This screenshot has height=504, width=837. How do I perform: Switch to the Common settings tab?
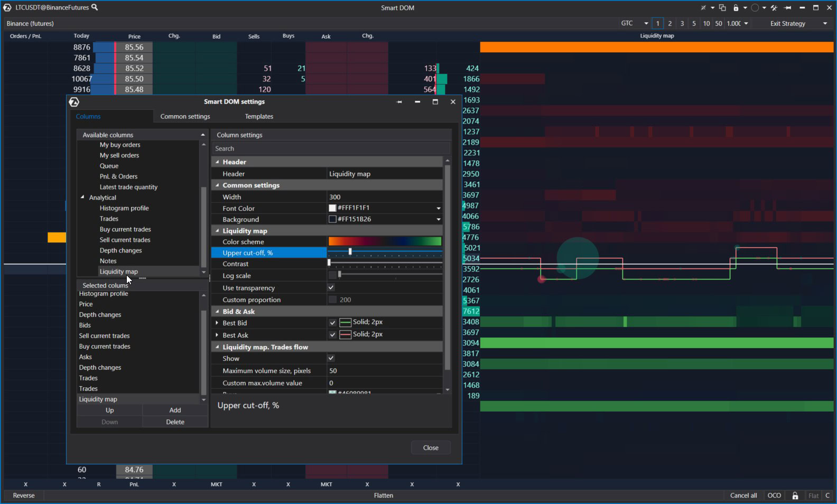tap(185, 117)
